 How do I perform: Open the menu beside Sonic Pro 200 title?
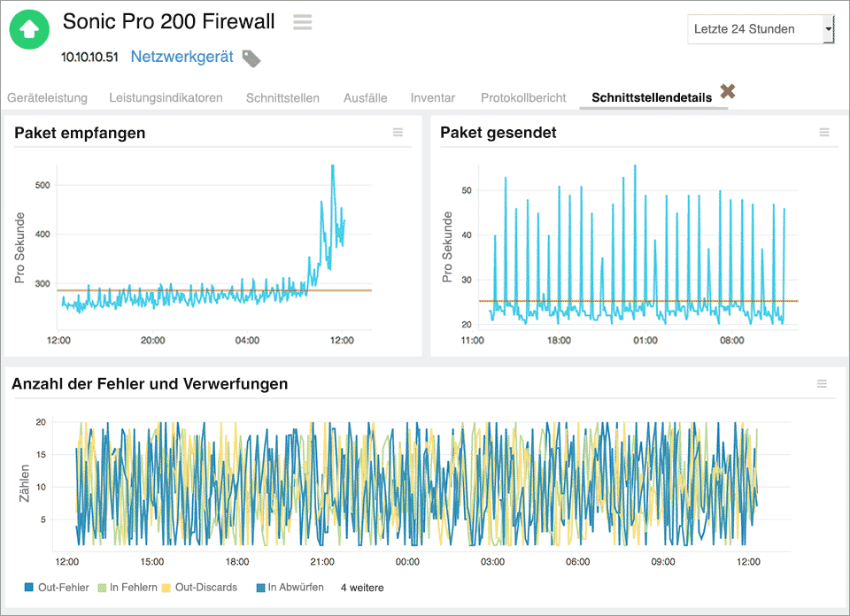click(x=302, y=22)
